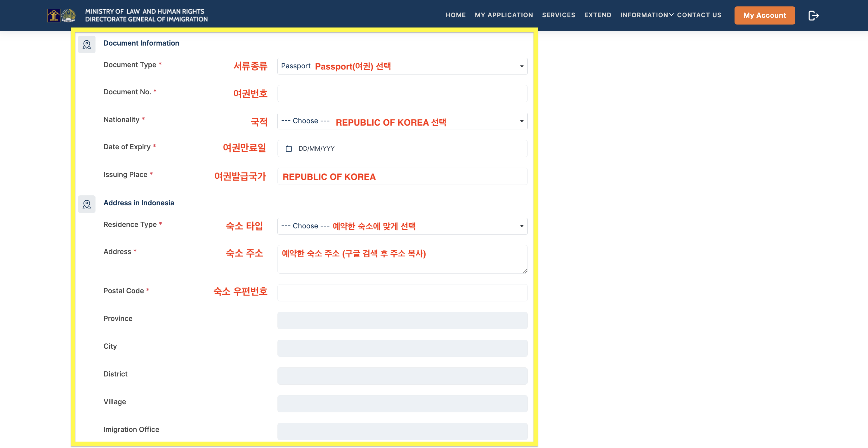868x448 pixels.
Task: Click the Issuing Place input field
Action: (402, 176)
